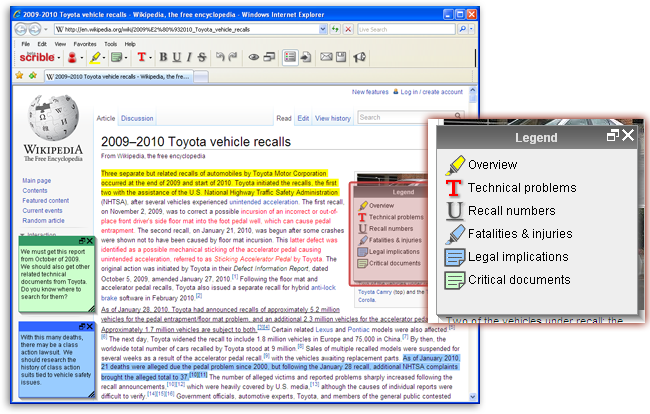Open the text color dropdown arrow
650x414 pixels.
150,58
